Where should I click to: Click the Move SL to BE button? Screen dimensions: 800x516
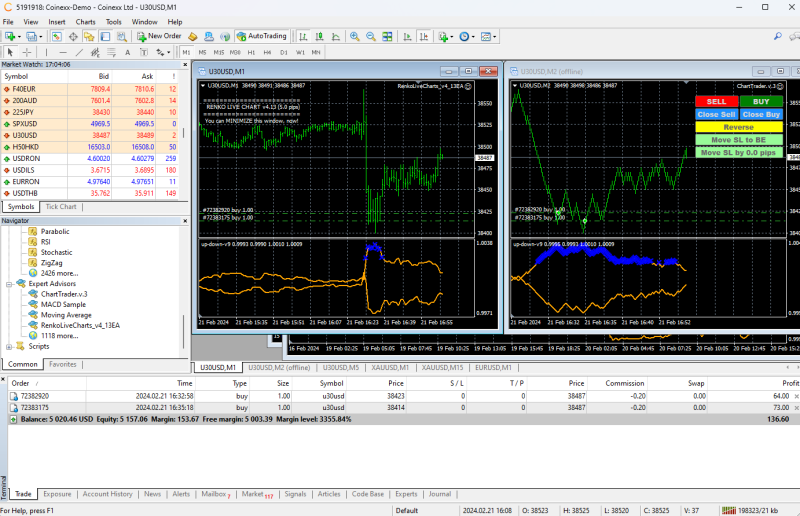tap(739, 140)
